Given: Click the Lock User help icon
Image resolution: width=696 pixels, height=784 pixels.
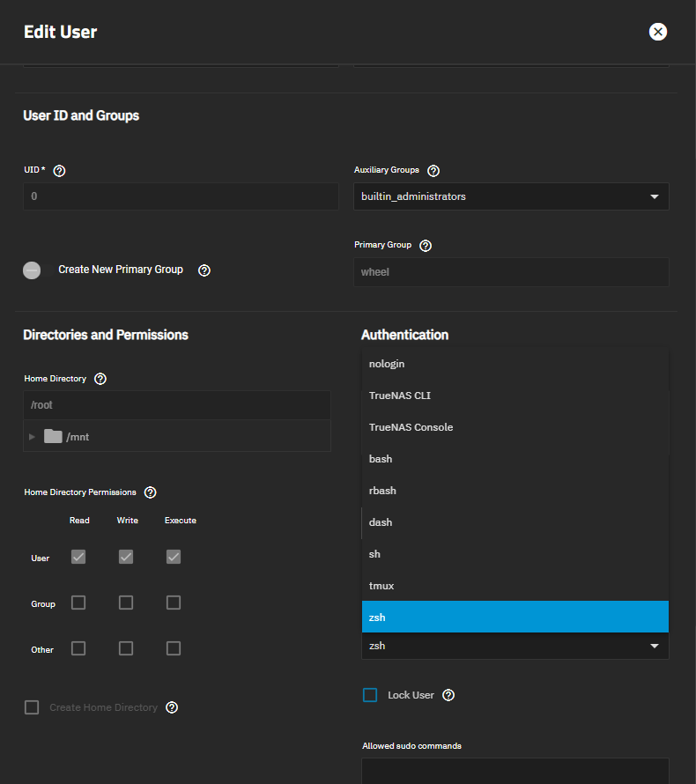Looking at the screenshot, I should pos(448,696).
